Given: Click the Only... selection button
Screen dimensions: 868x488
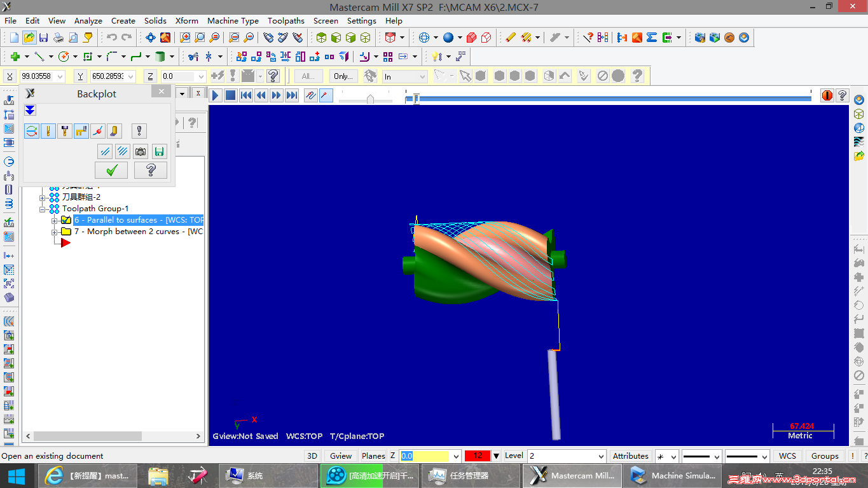Looking at the screenshot, I should click(343, 76).
